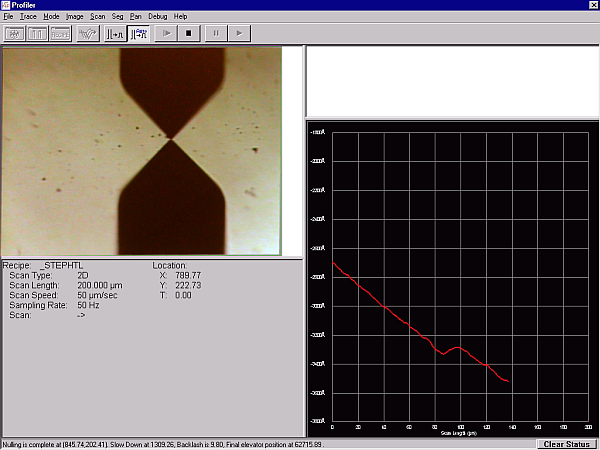Screen dimensions: 600x450
Task: Open the File menu
Action: point(8,17)
